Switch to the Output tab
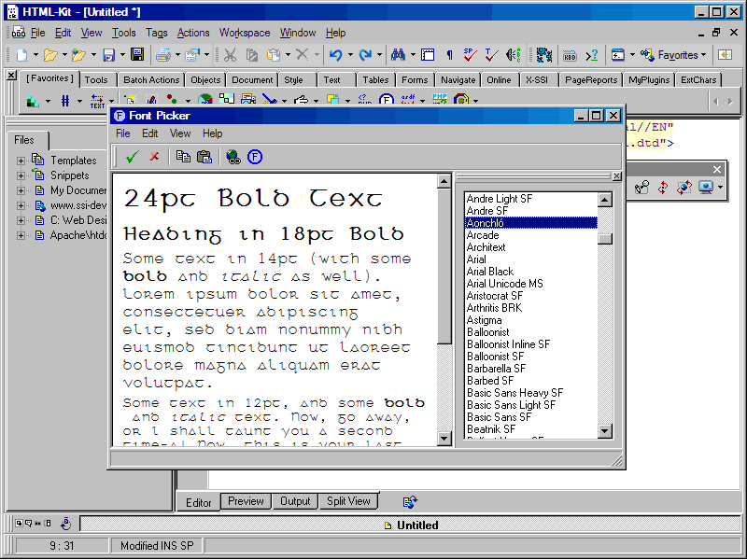Screen dimensions: 747x560 295,501
